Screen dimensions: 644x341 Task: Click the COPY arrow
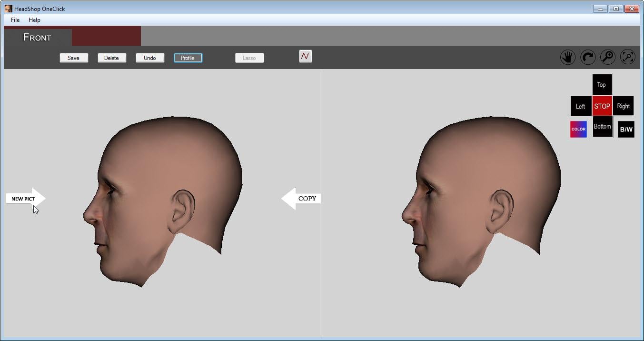(301, 199)
